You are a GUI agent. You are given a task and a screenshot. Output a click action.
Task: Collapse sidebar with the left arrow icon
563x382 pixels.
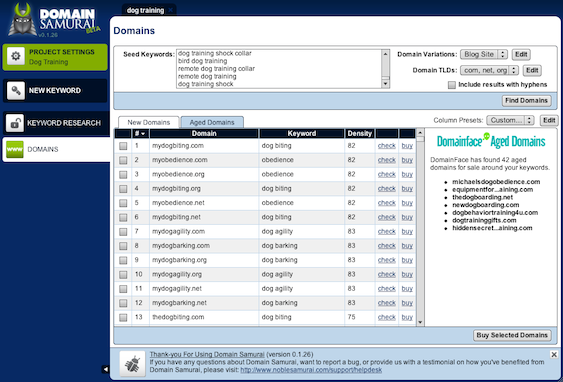coord(106,369)
